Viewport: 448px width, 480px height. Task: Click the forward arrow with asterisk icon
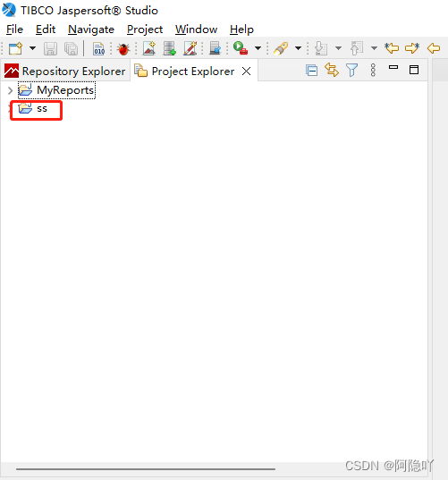point(412,48)
